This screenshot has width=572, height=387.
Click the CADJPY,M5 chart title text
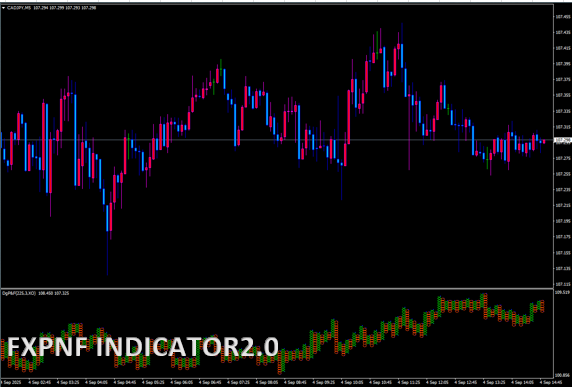(19, 8)
